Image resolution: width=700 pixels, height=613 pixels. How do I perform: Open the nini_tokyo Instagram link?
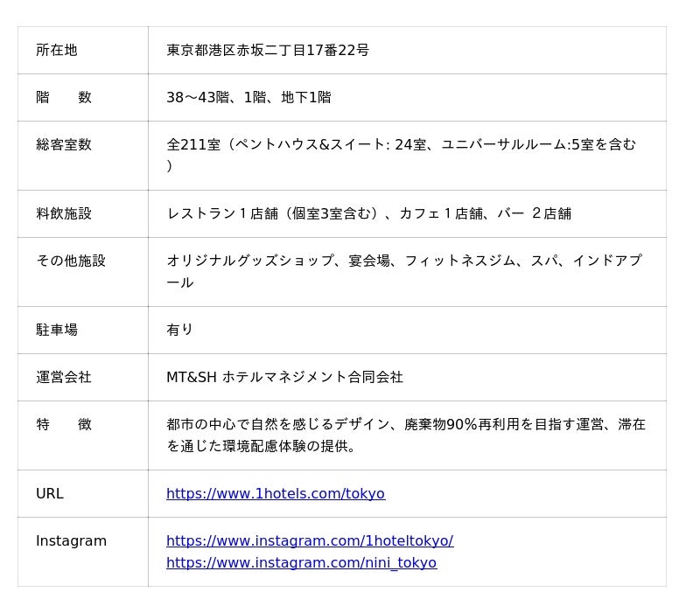click(301, 562)
